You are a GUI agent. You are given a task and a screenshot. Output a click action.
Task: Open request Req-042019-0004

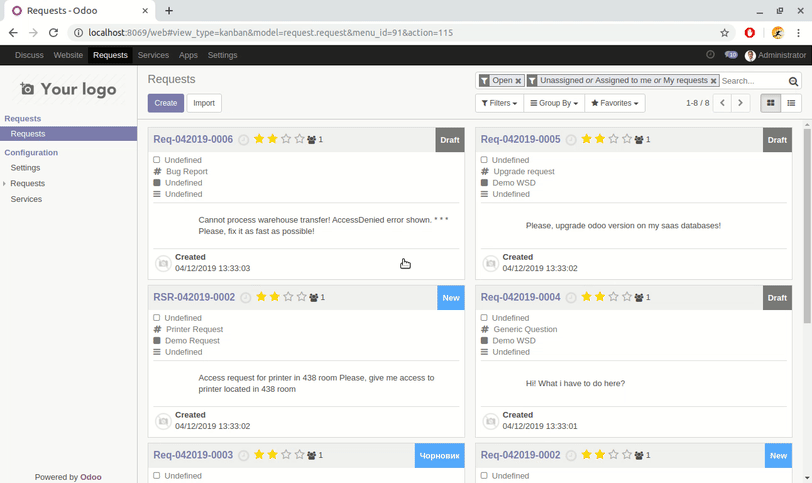click(520, 297)
